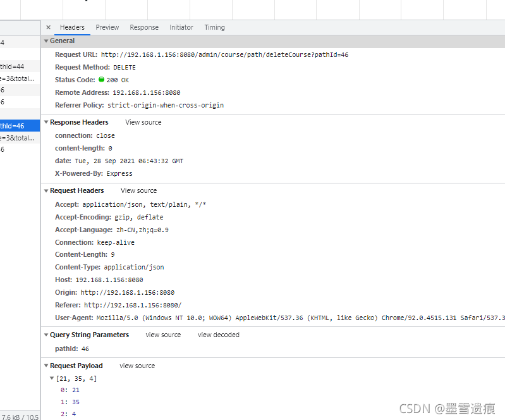The image size is (505, 420).
Task: Click the Remote Address value 192.168.1.156:8080
Action: 147,93
